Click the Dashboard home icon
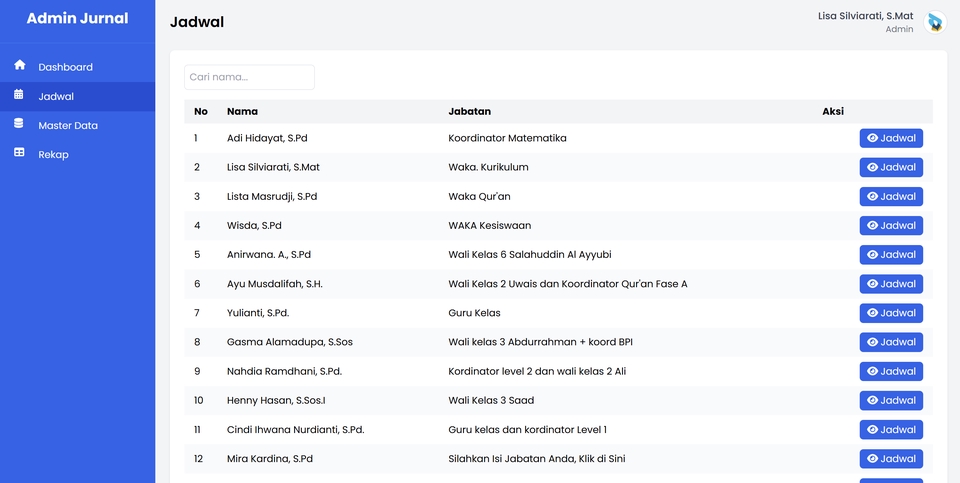The image size is (960, 483). (x=20, y=65)
